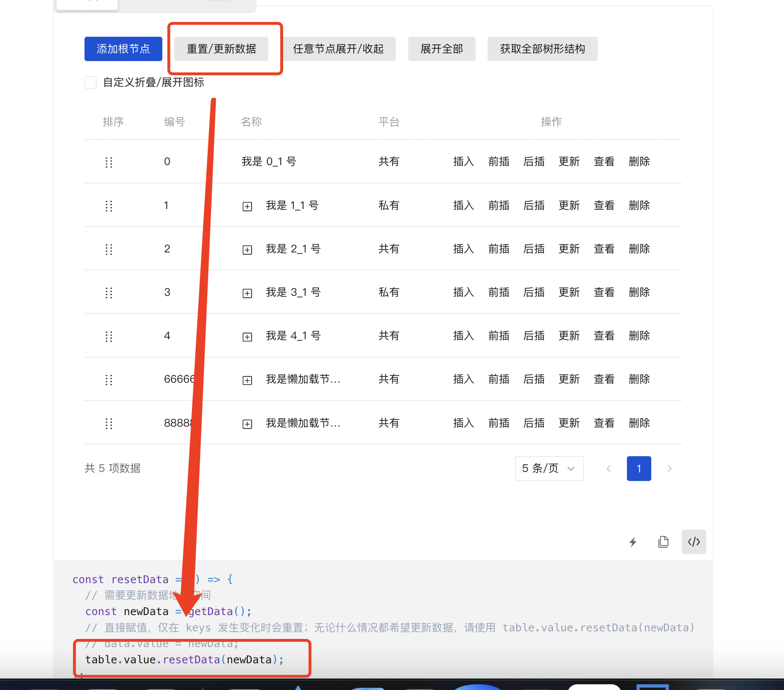Click the copy code icon
Image resolution: width=784 pixels, height=690 pixels.
tap(663, 542)
